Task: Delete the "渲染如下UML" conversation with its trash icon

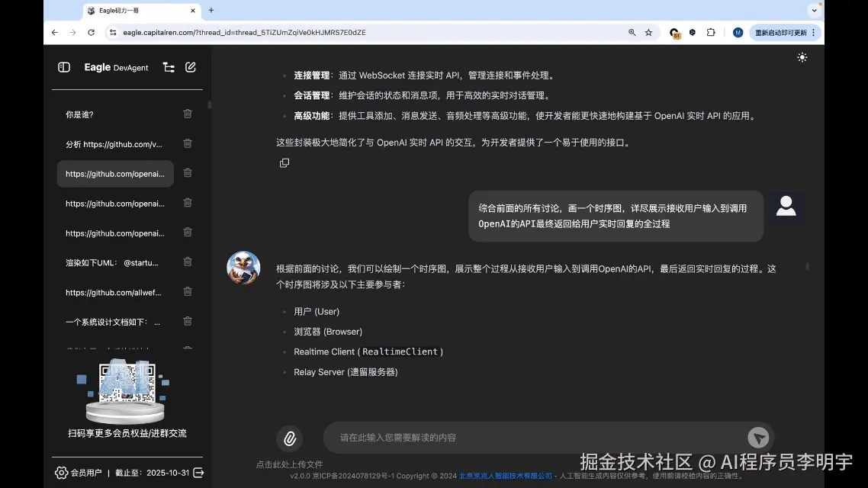Action: point(187,262)
